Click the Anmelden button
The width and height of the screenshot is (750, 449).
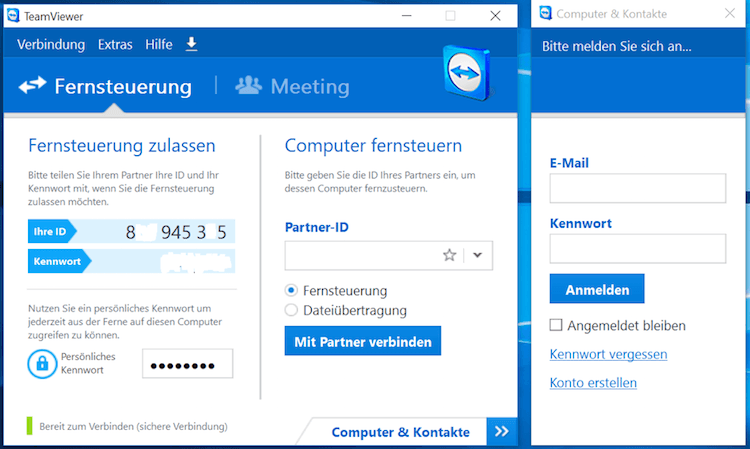coord(597,289)
